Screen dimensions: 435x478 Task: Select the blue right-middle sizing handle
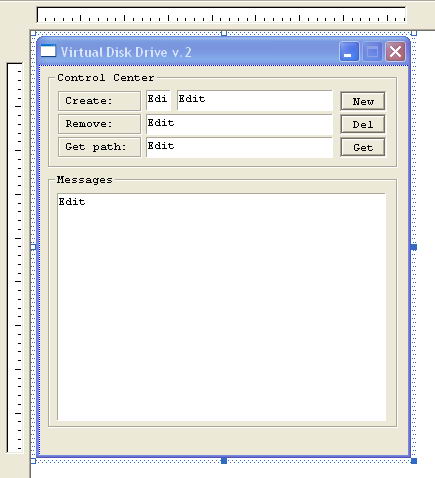[414, 247]
